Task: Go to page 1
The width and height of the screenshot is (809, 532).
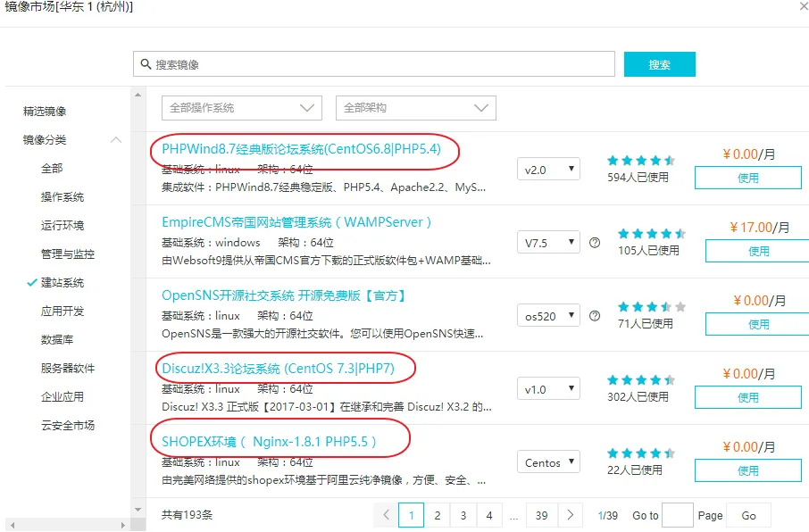Action: pyautogui.click(x=412, y=515)
